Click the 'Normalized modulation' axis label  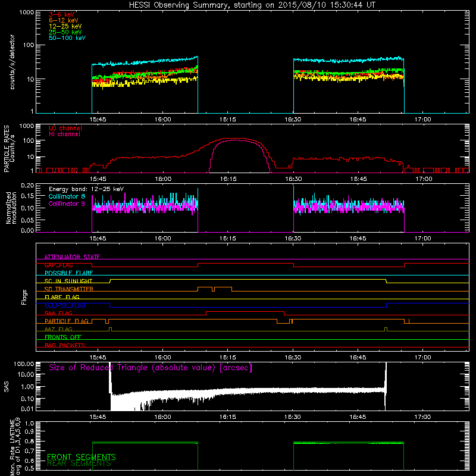(x=11, y=208)
